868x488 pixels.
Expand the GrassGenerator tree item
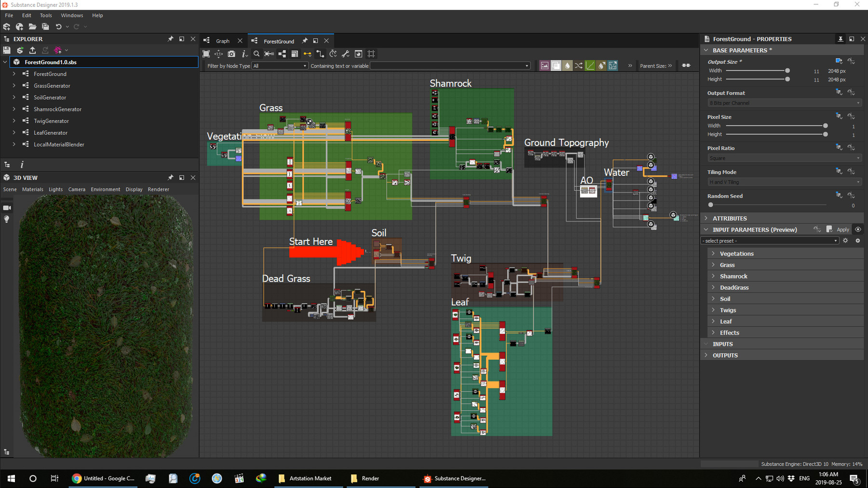coord(14,86)
